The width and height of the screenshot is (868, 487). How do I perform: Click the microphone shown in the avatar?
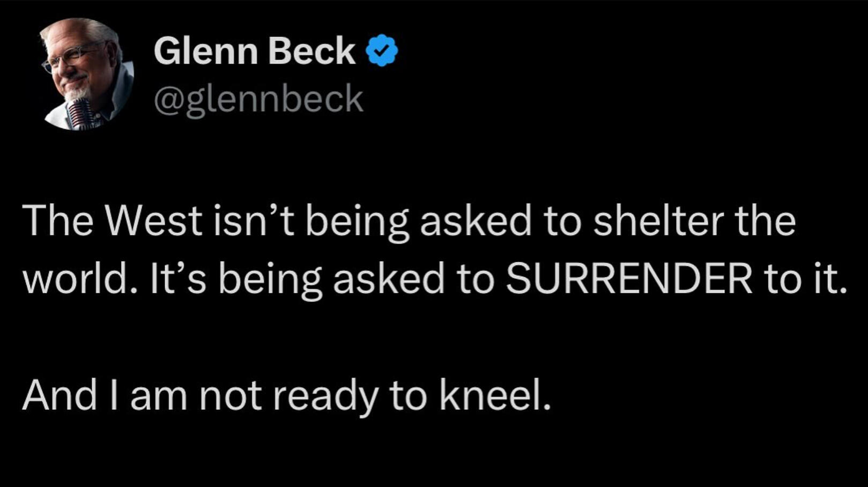pyautogui.click(x=81, y=114)
